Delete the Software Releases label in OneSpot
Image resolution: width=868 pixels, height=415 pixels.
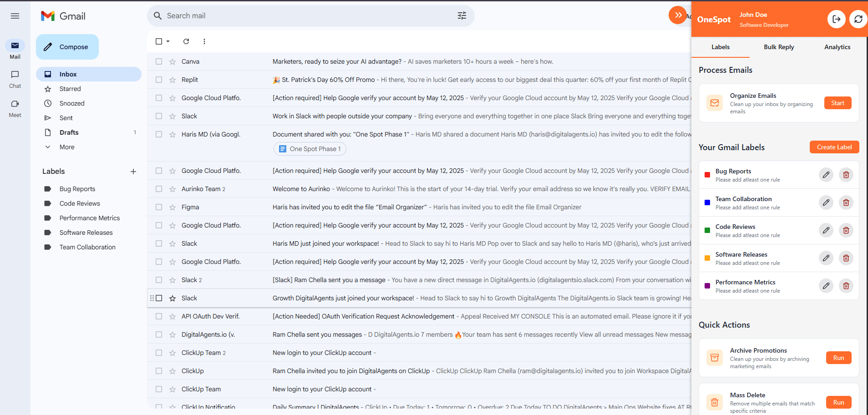click(x=846, y=258)
